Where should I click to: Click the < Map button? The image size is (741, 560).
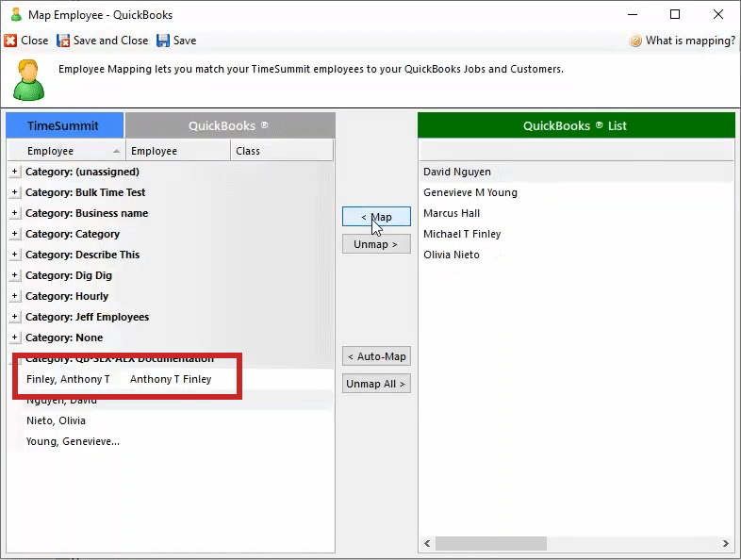coord(376,217)
